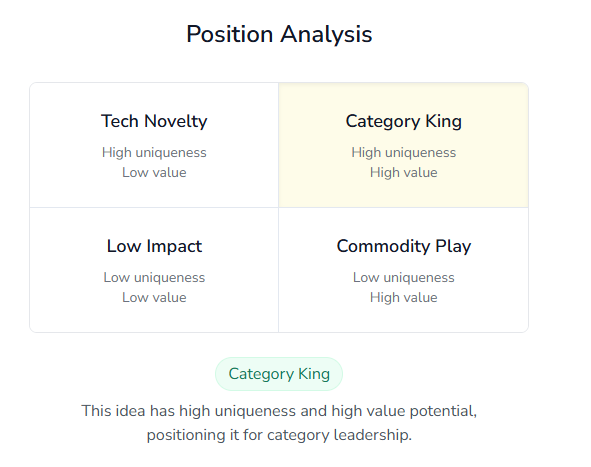Select the Tech Novelty quadrant

(154, 145)
